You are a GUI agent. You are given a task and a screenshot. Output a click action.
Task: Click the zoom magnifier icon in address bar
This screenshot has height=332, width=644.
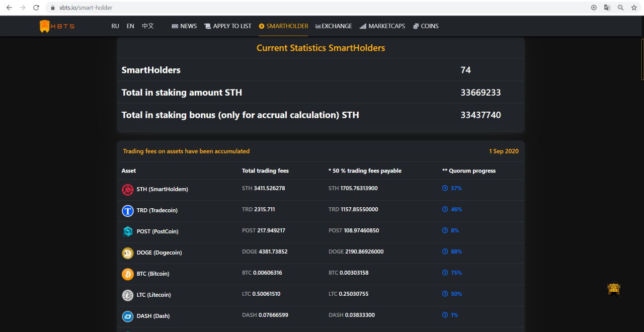tap(620, 8)
